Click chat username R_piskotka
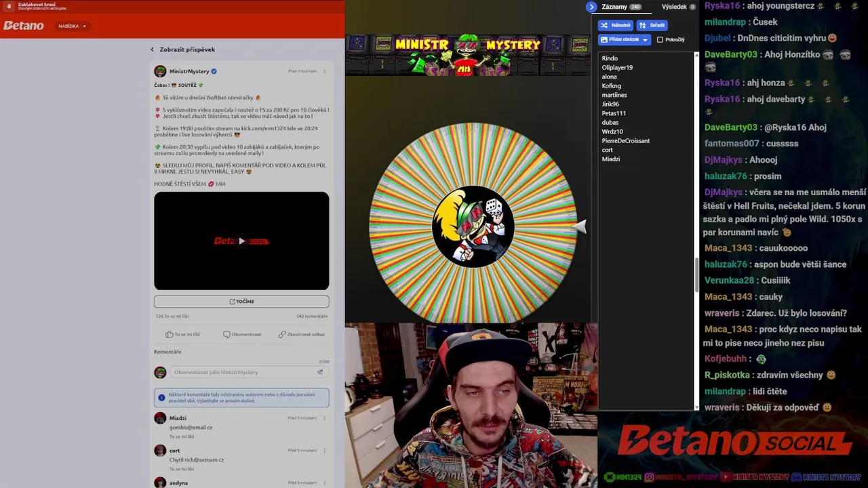Image resolution: width=868 pixels, height=488 pixels. [x=727, y=375]
